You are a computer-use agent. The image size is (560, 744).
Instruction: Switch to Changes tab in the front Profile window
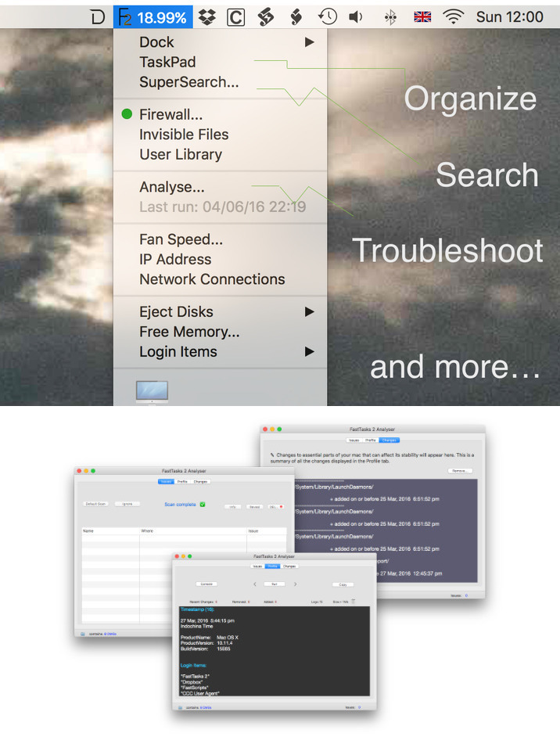coord(289,566)
